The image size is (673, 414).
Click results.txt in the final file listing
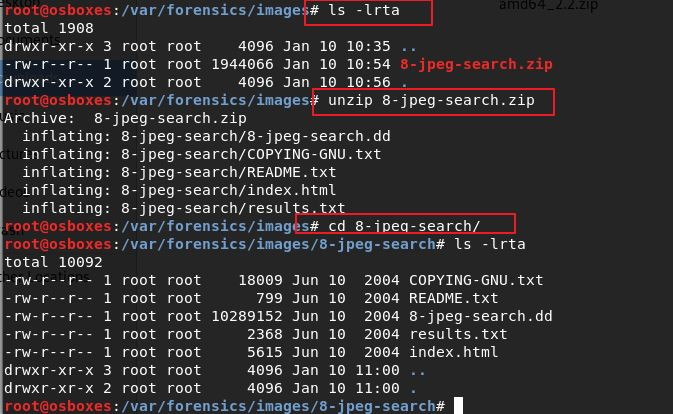(458, 334)
